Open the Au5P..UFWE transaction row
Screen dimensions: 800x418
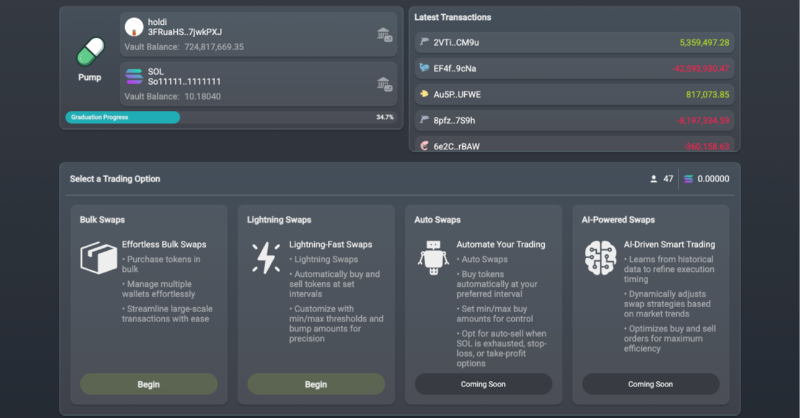pyautogui.click(x=574, y=94)
